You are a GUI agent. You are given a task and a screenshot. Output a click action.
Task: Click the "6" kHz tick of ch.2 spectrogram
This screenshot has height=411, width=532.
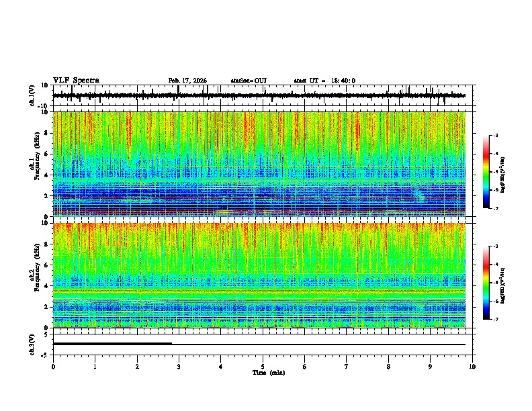point(46,265)
